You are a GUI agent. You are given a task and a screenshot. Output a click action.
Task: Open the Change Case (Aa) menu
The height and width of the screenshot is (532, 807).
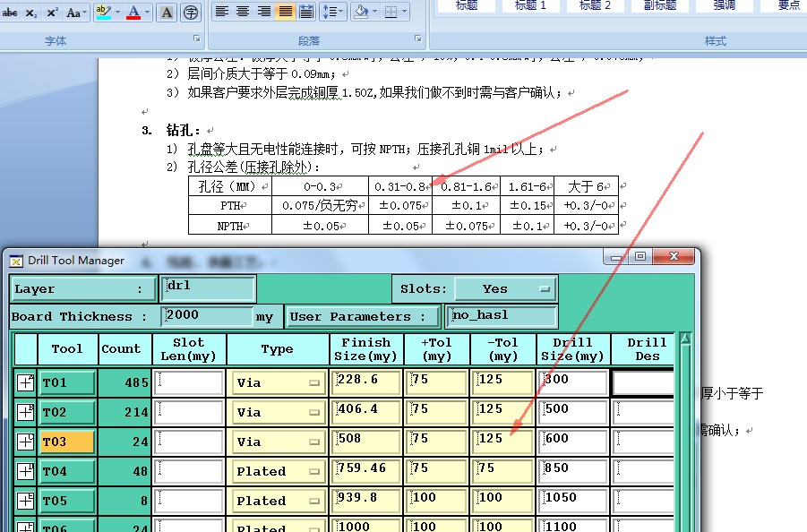(77, 13)
